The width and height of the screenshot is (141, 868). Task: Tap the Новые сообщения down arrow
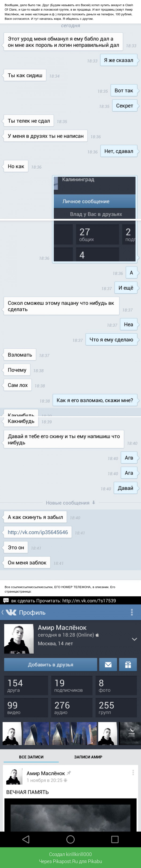94,502
